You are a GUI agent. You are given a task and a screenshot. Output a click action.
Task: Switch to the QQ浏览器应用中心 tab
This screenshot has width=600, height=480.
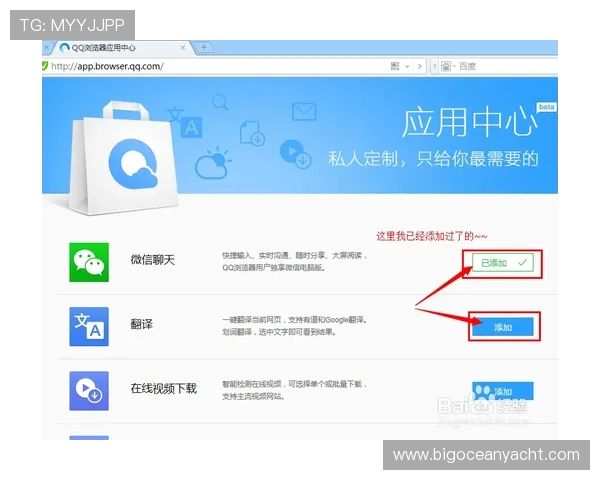121,48
